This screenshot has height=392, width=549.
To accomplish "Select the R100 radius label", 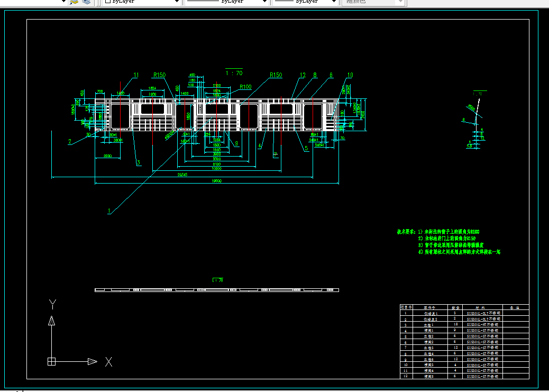I will point(245,87).
